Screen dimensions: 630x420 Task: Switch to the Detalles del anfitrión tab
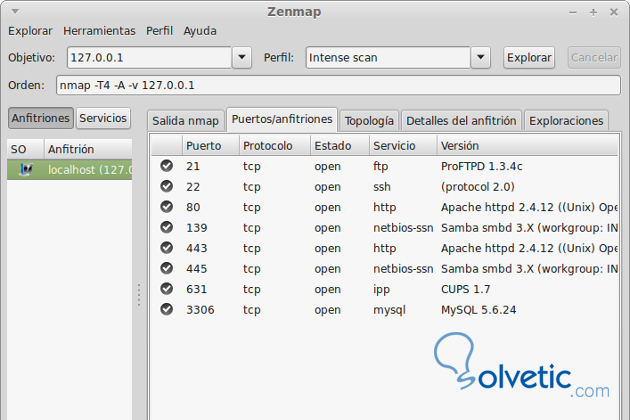click(x=461, y=121)
